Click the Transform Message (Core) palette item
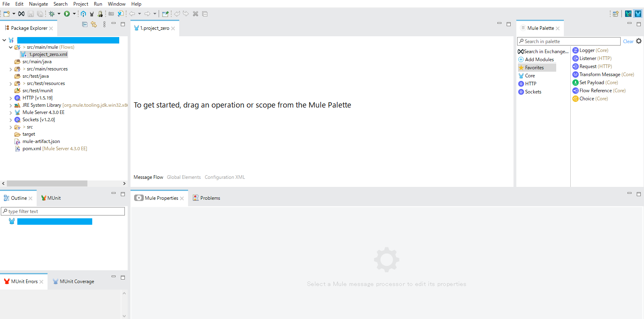644x319 pixels. [603, 75]
